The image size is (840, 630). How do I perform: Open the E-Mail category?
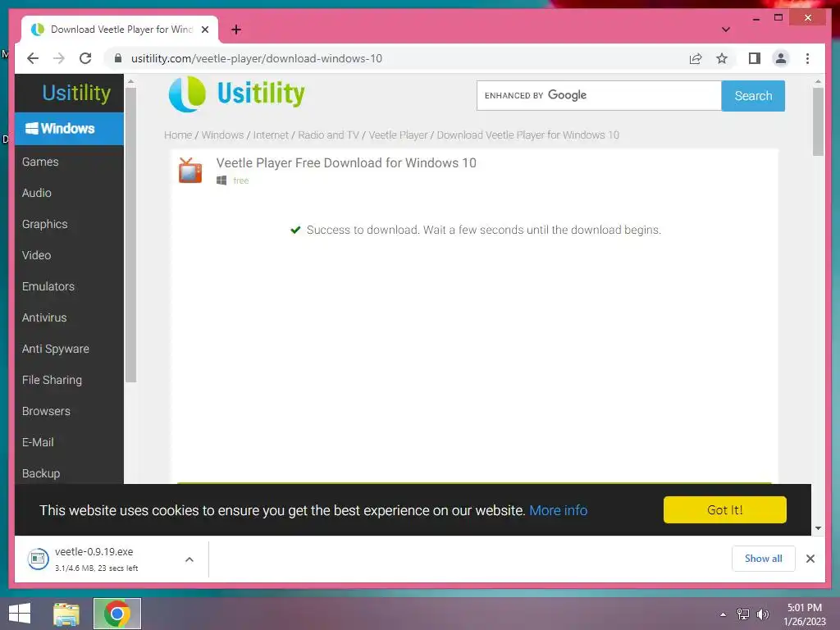coord(38,442)
